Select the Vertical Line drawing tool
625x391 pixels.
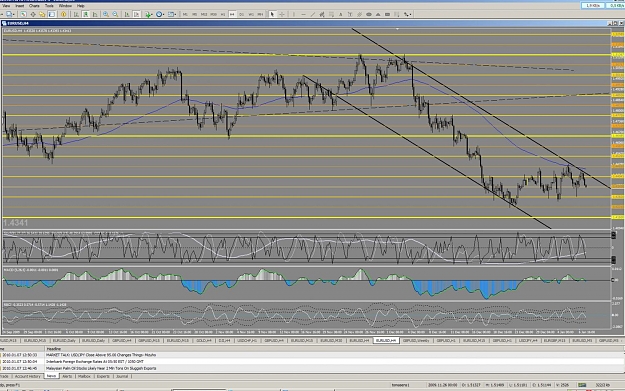pyautogui.click(x=294, y=14)
